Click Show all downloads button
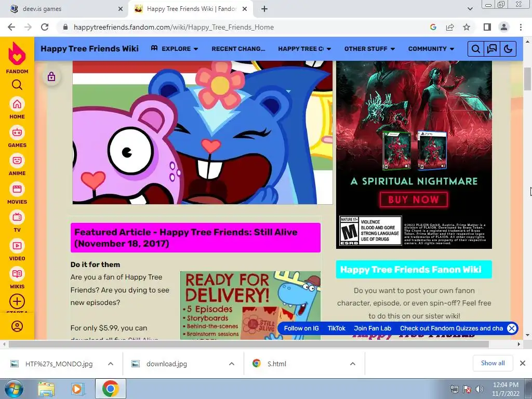The image size is (532, 399). point(493,363)
